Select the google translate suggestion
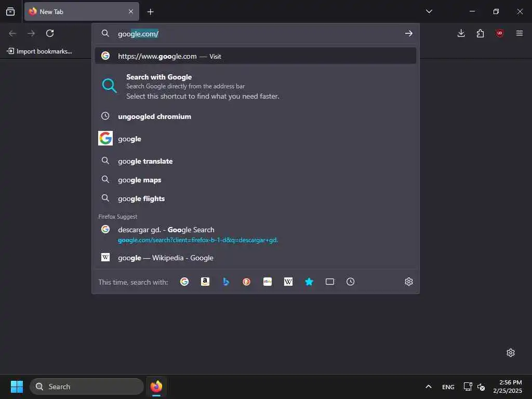The height and width of the screenshot is (399, 532). [256, 161]
